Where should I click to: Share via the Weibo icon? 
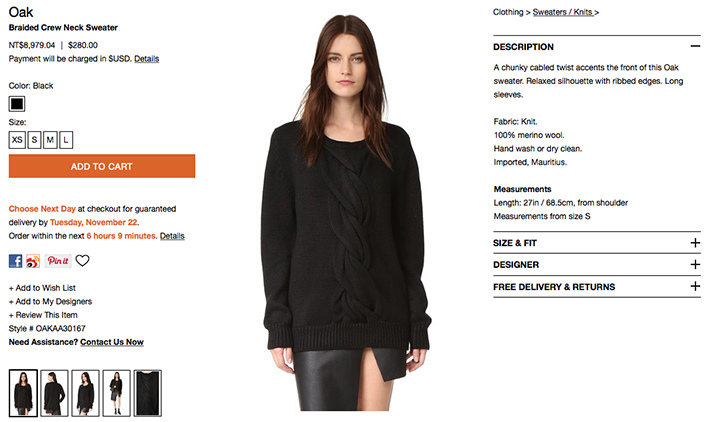(x=33, y=261)
